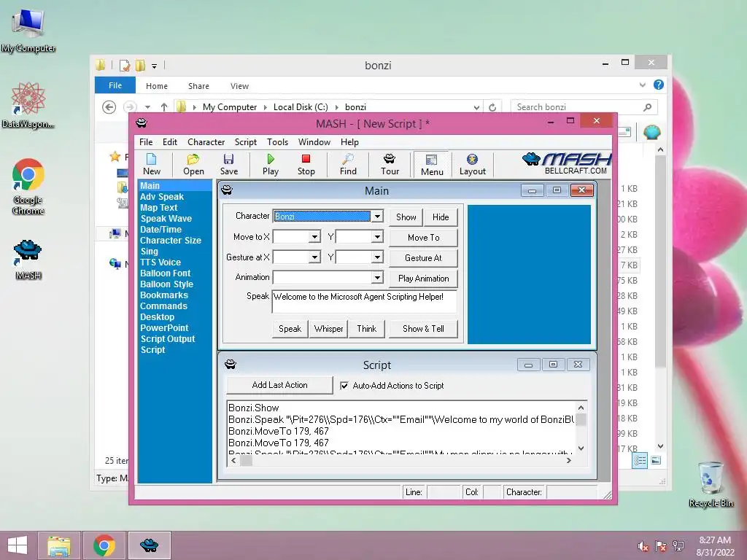Click the Action Center flag tray icon
The width and height of the screenshot is (747, 560).
pyautogui.click(x=661, y=546)
